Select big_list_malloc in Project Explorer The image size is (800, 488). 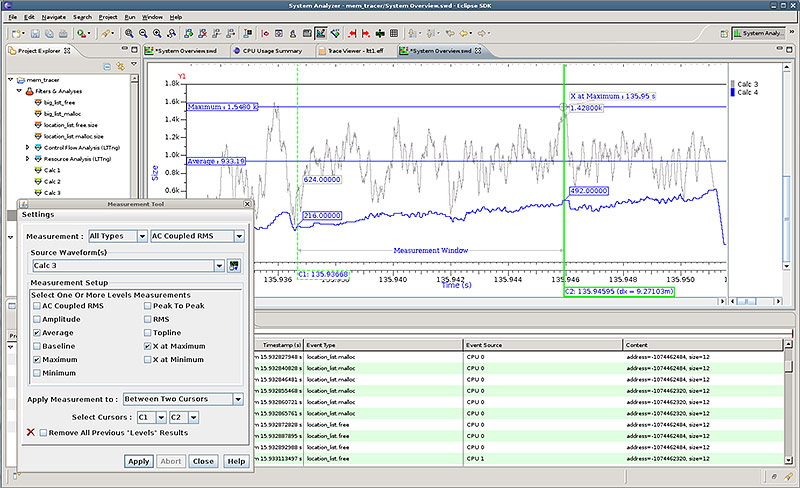pyautogui.click(x=62, y=114)
